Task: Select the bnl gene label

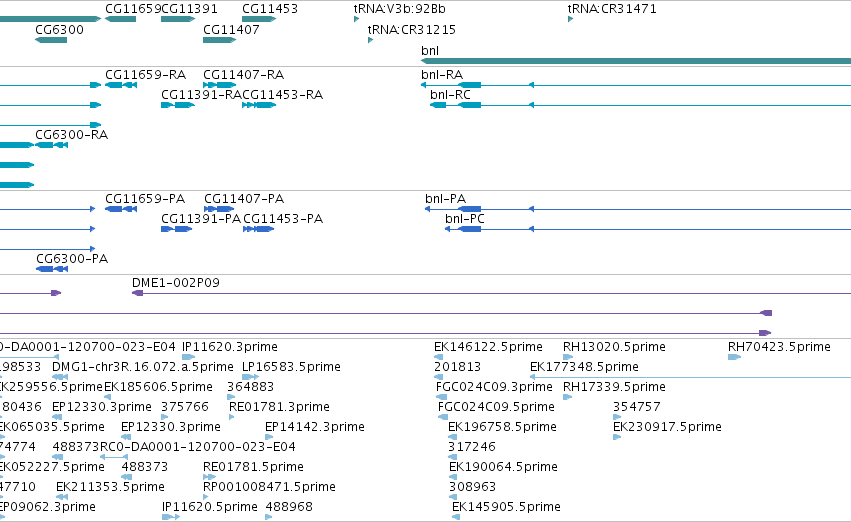Action: (x=430, y=50)
